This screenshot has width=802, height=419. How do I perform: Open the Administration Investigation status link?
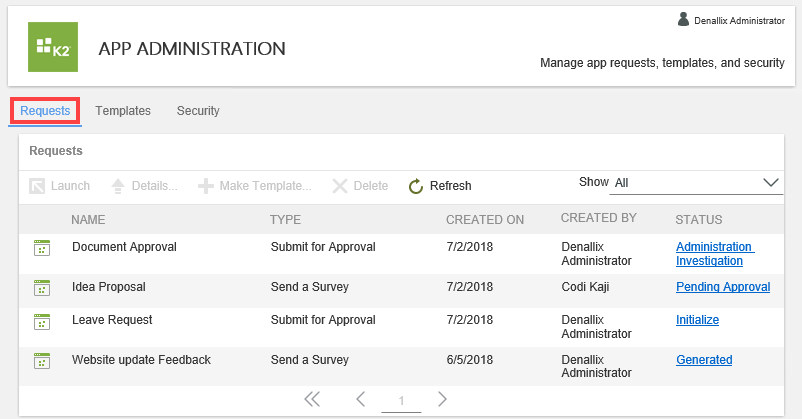(714, 254)
